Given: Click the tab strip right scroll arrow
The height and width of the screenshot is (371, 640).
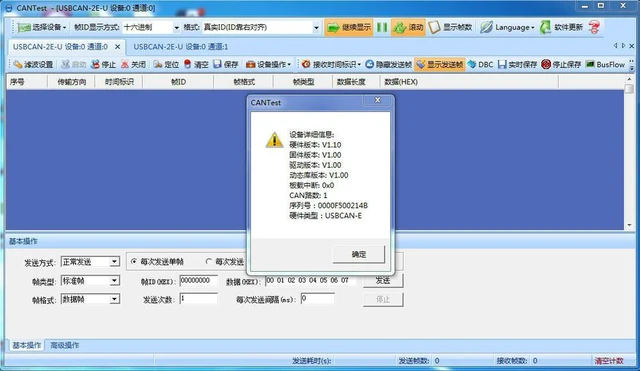Looking at the screenshot, I should point(623,46).
